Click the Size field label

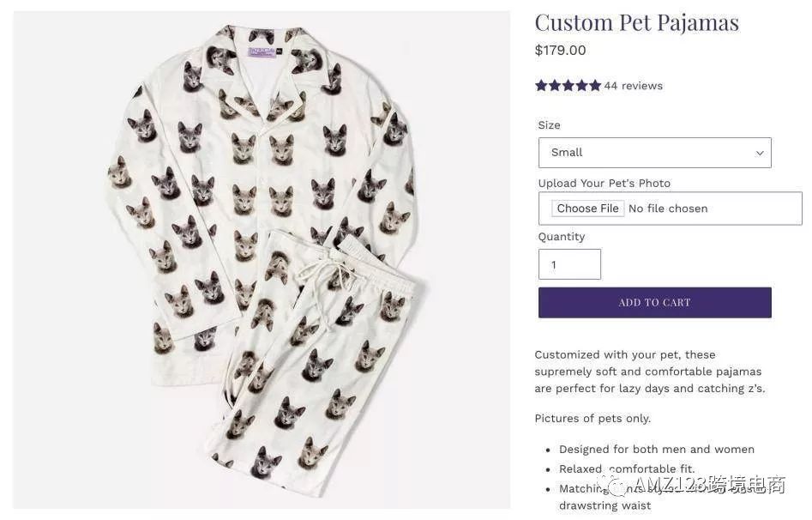pos(549,125)
